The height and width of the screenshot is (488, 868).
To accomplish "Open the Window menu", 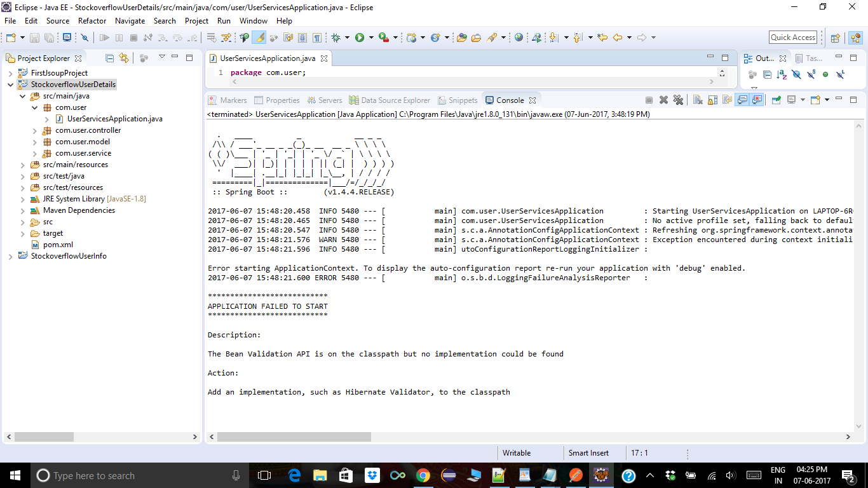I will tap(254, 20).
